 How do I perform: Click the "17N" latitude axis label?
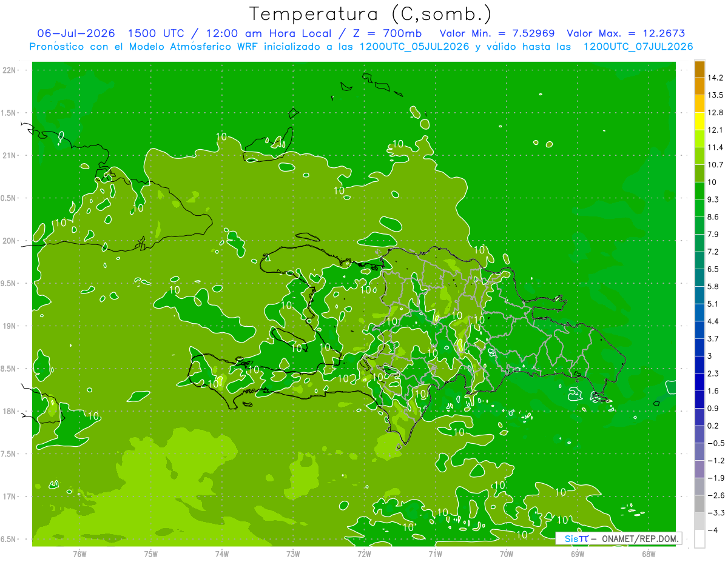[x=8, y=497]
